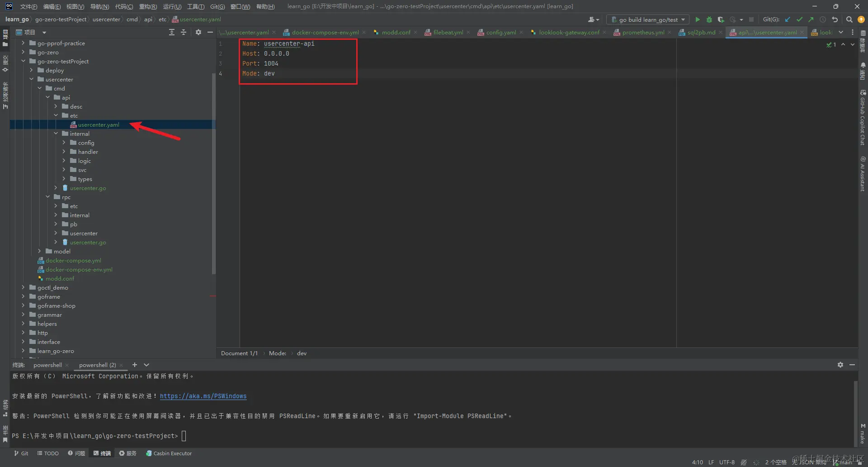Close the powershell (2) terminal tab
This screenshot has width=868, height=467.
(x=121, y=365)
